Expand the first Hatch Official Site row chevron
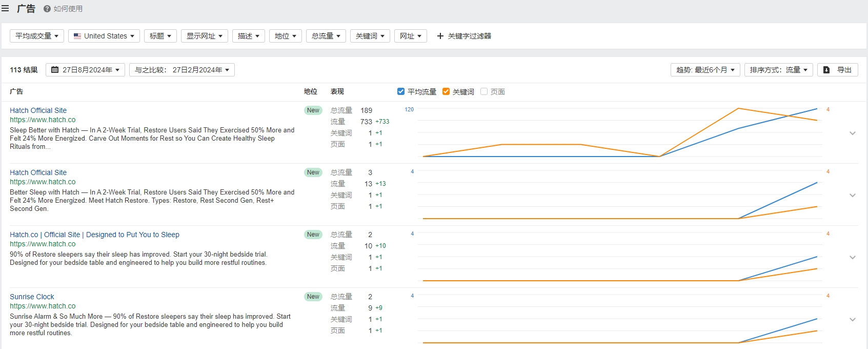Viewport: 868px width, 349px height. tap(853, 133)
